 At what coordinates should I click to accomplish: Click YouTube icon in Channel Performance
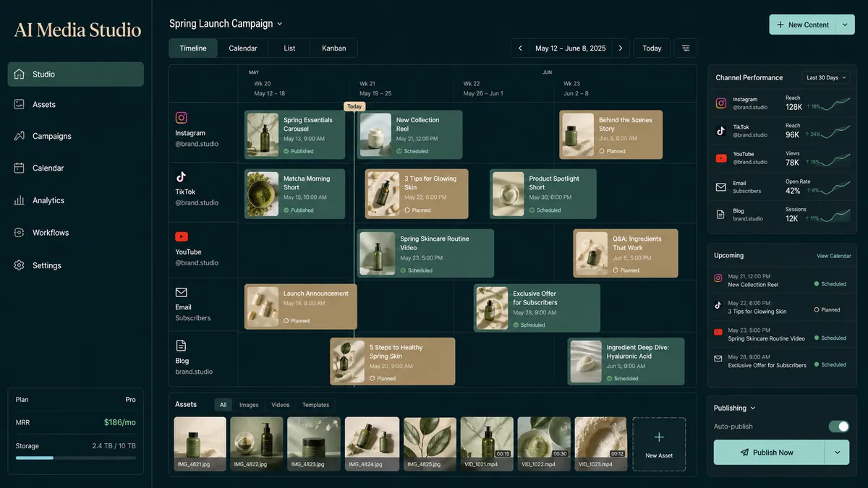point(721,158)
